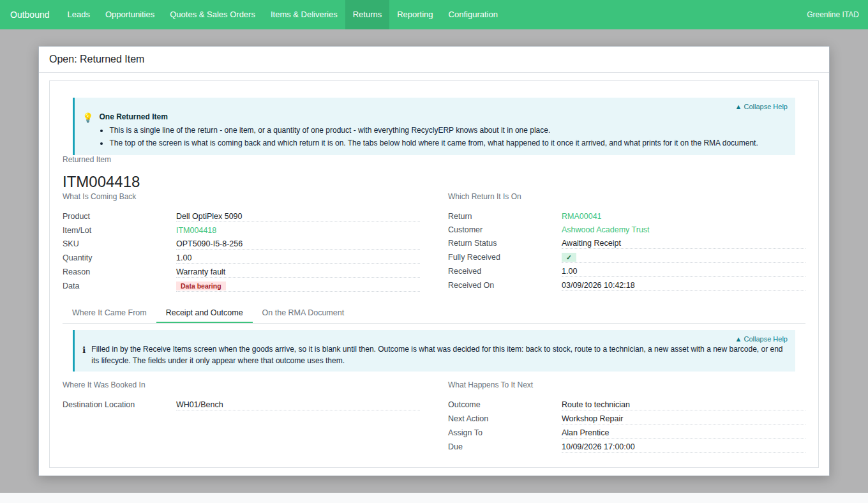Click What Happens To It Next heading

click(490, 385)
